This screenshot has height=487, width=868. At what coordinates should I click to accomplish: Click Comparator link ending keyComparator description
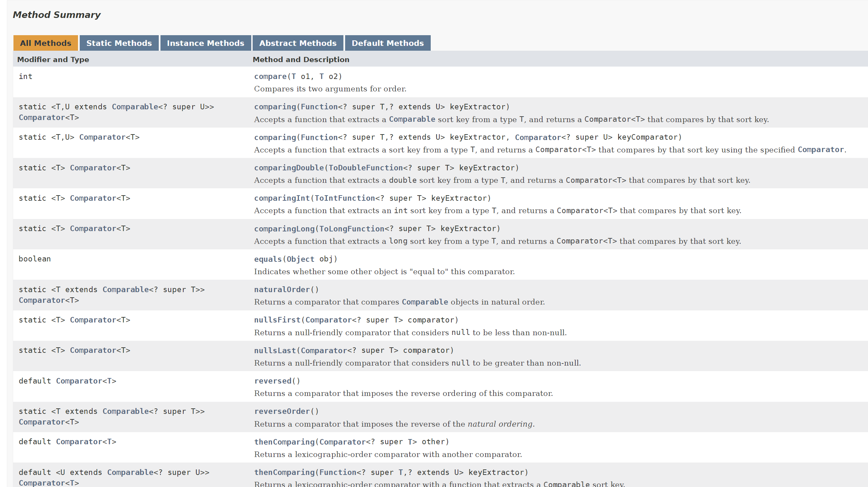point(821,150)
